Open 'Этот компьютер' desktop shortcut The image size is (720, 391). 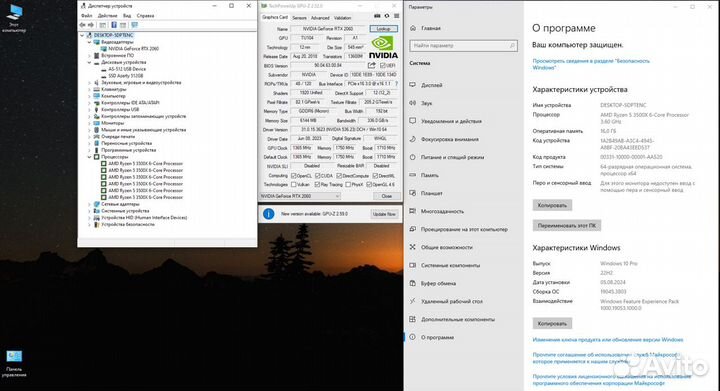click(x=14, y=18)
